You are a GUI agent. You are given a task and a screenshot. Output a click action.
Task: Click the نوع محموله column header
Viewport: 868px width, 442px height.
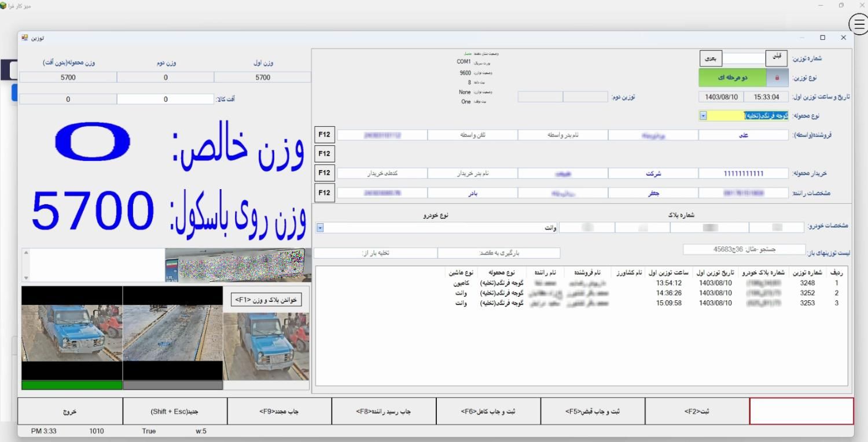[502, 272]
